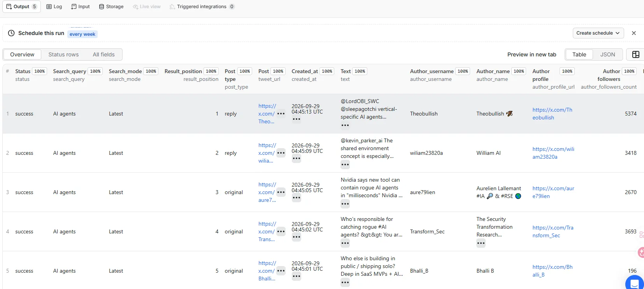Visit the x.com/wiliam23820a profile link
Image resolution: width=644 pixels, height=289 pixels.
[x=553, y=153]
